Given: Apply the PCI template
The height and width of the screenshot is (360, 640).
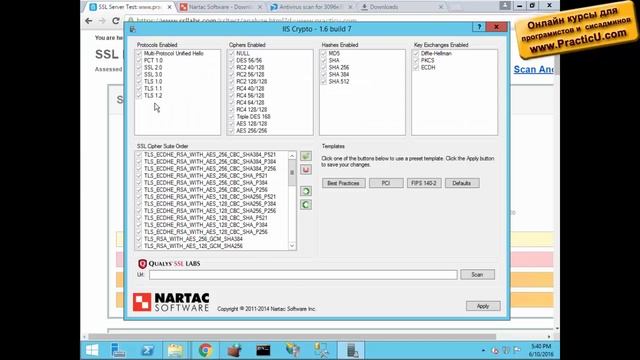Looking at the screenshot, I should pos(386,183).
